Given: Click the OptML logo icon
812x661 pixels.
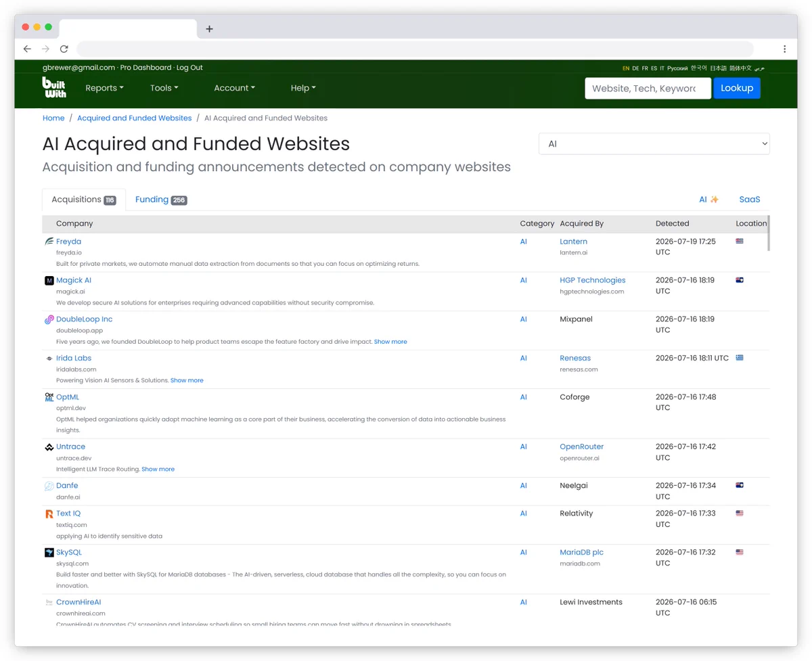Looking at the screenshot, I should [49, 397].
